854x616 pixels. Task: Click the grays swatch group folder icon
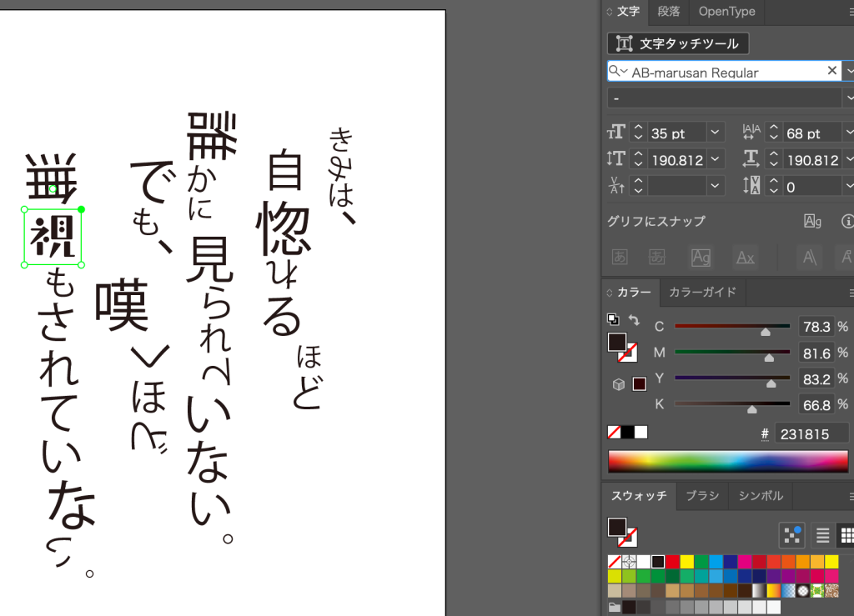coord(615,607)
